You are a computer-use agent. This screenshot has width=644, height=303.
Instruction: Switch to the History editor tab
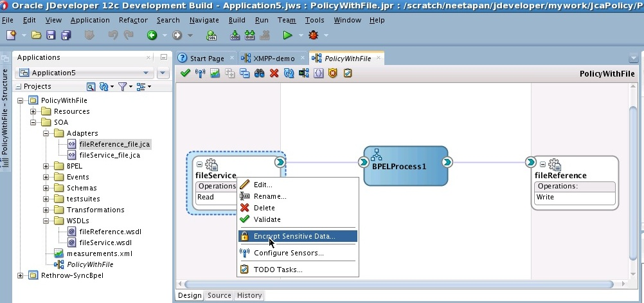tap(249, 295)
